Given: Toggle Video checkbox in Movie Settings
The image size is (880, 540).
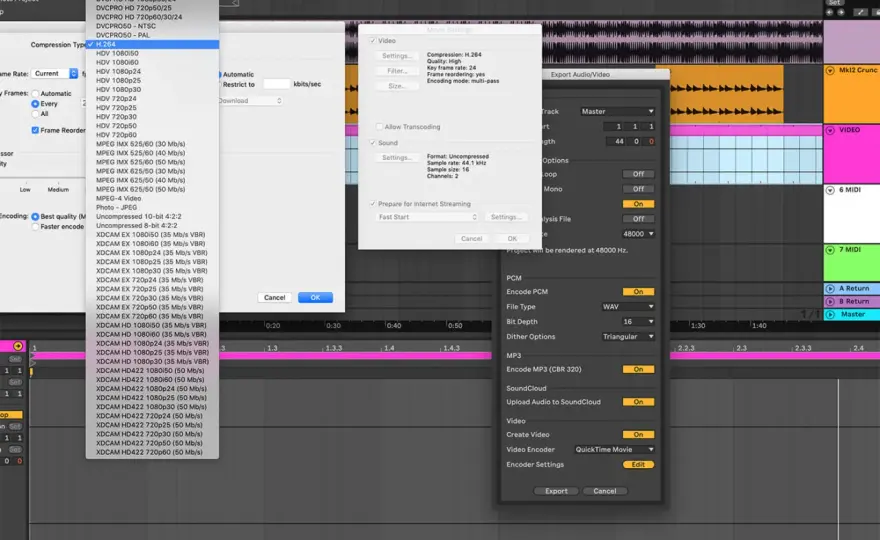Looking at the screenshot, I should (373, 41).
